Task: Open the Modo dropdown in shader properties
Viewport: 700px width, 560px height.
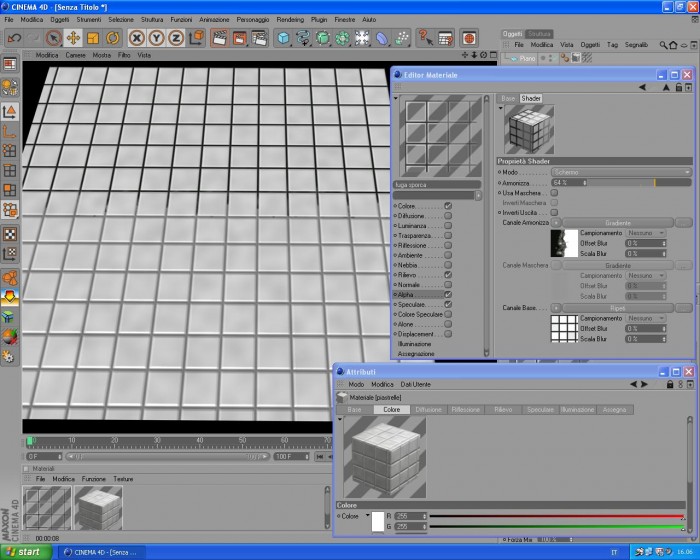Action: [621, 172]
